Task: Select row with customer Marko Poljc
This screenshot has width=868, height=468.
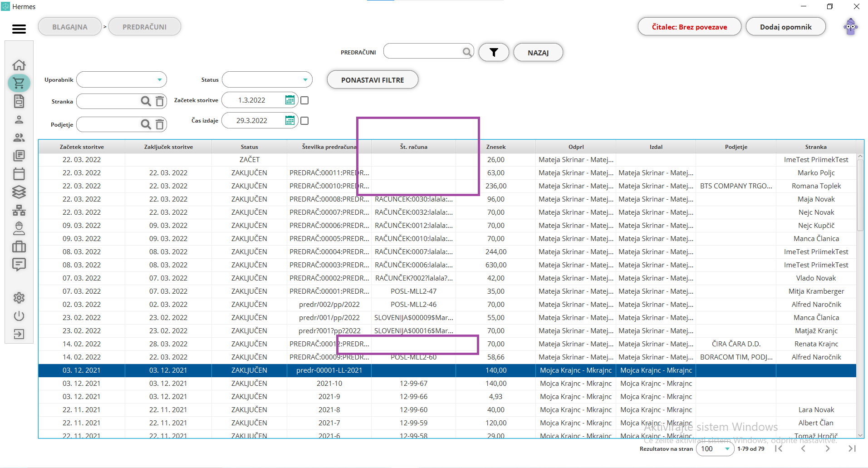Action: point(447,173)
